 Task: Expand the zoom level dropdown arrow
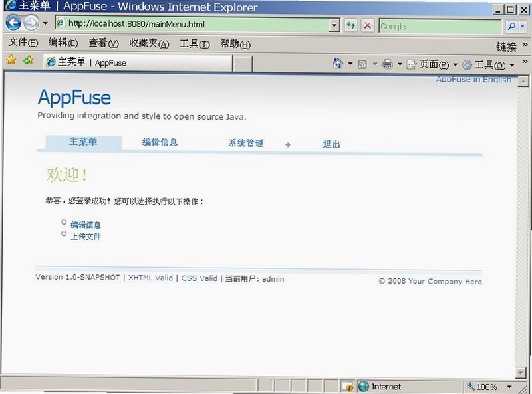click(x=509, y=387)
